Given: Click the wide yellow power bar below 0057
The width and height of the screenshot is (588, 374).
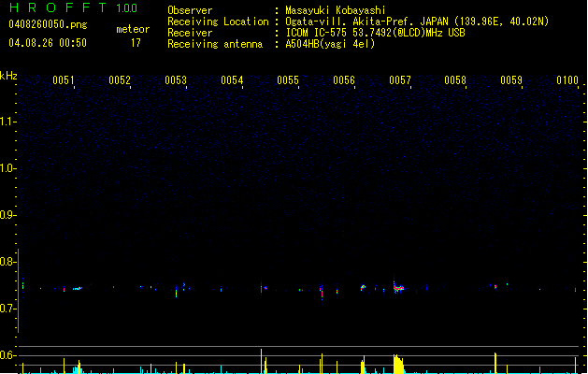Looking at the screenshot, I should [x=398, y=364].
